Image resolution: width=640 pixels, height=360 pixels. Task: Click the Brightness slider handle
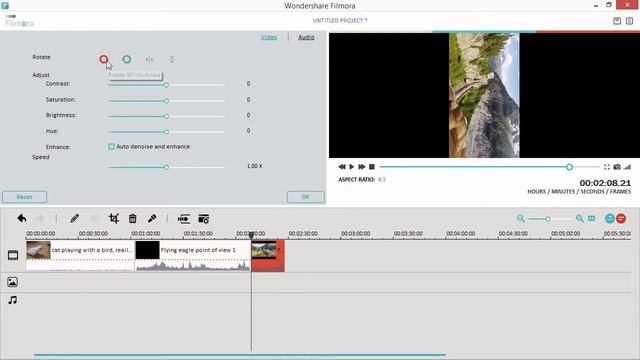[x=166, y=116]
